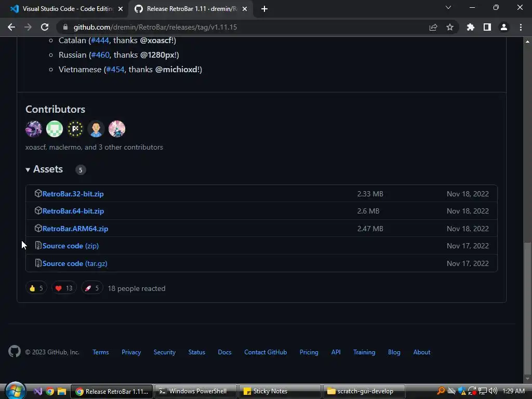Open the tab search dropdown arrow
This screenshot has width=532, height=399.
pyautogui.click(x=448, y=7)
